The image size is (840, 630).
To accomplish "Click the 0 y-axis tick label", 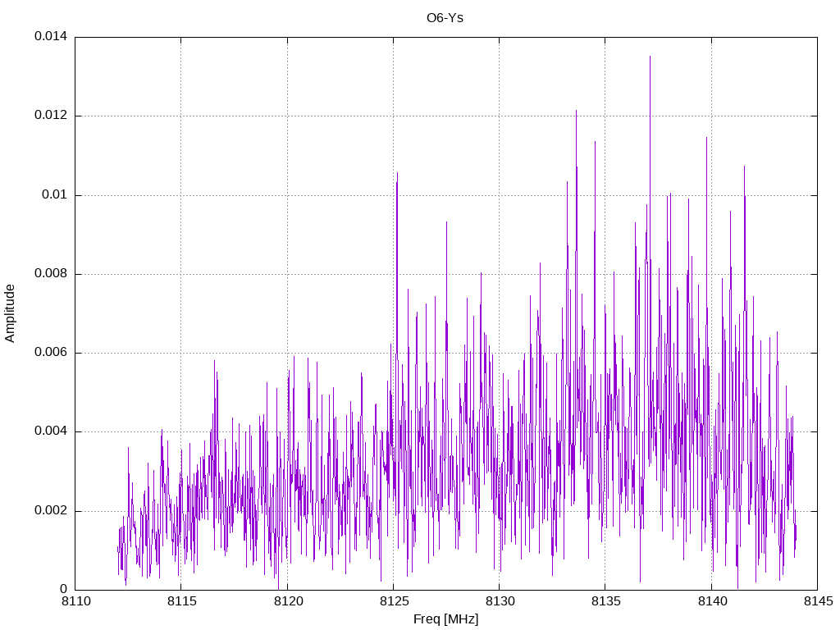I will [64, 589].
